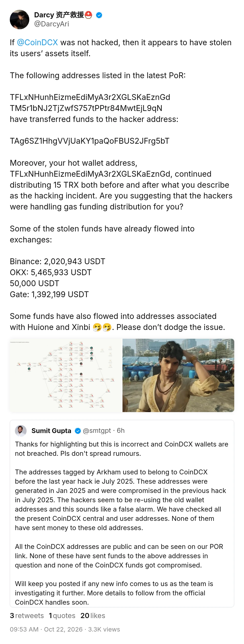The height and width of the screenshot is (644, 244).
Task: Click Sumit Gupta's verified checkmark badge
Action: coord(78,431)
